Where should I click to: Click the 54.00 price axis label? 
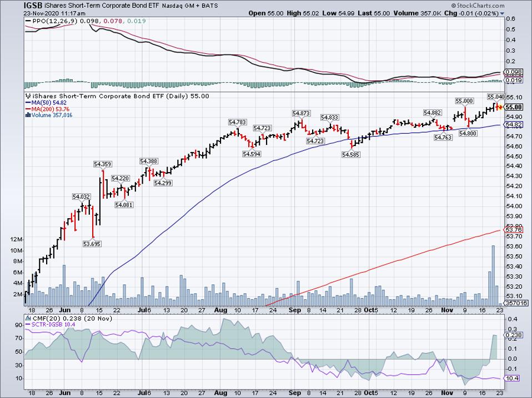click(x=513, y=206)
